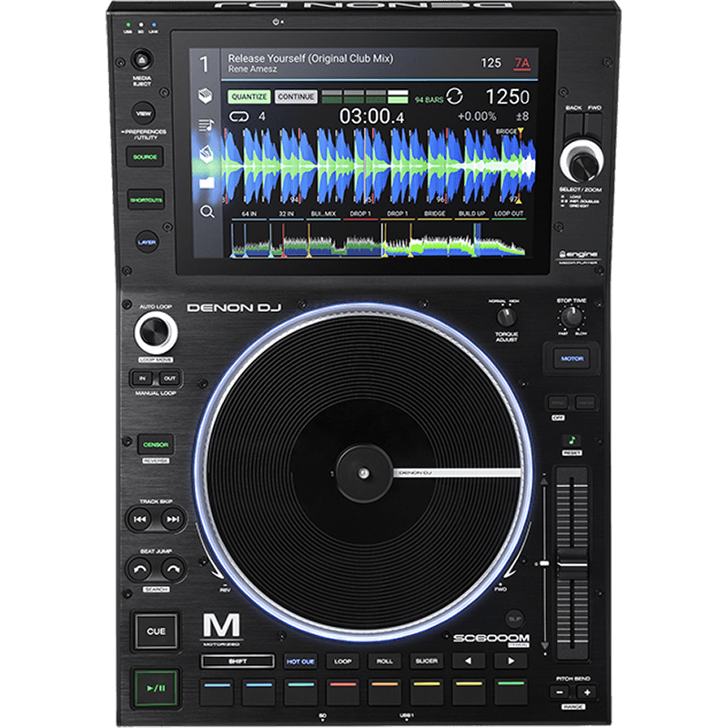
Task: Tap the 125 BPM value in the header
Action: (x=490, y=63)
